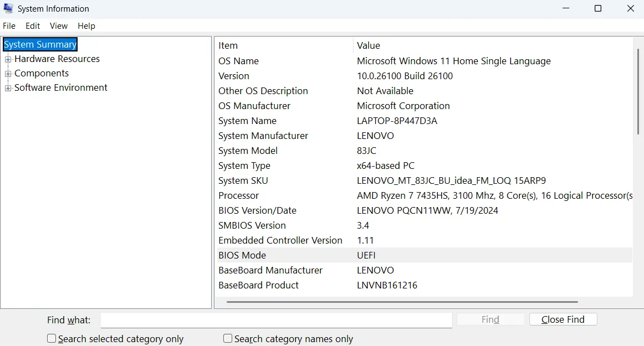
Task: Open the Edit menu
Action: (33, 26)
